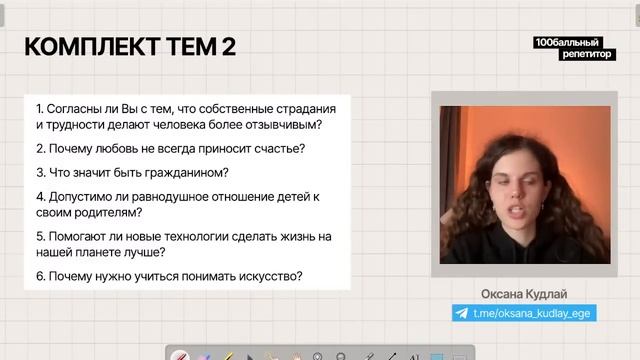Activate the Zoom in magnifier

pyautogui.click(x=318, y=357)
